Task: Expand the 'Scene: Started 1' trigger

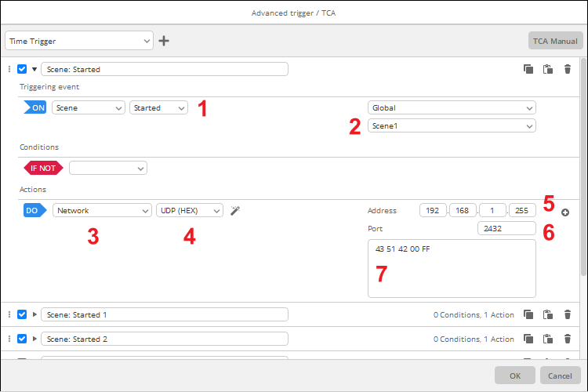Action: point(34,314)
